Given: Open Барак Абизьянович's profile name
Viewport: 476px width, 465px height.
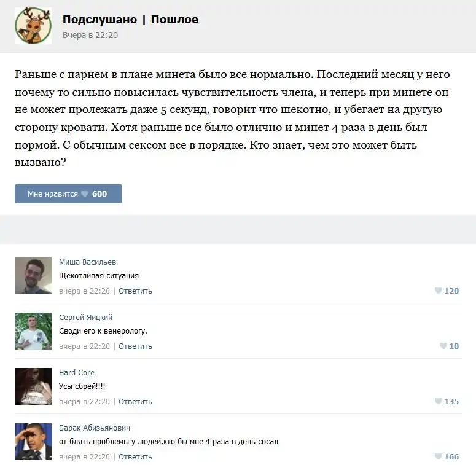Looking at the screenshot, I should click(95, 428).
